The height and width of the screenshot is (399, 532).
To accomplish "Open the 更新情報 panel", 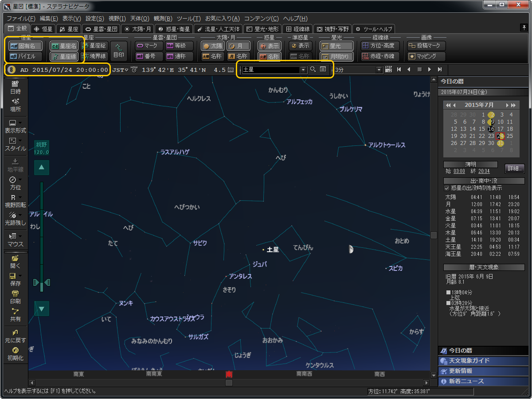I will 482,371.
